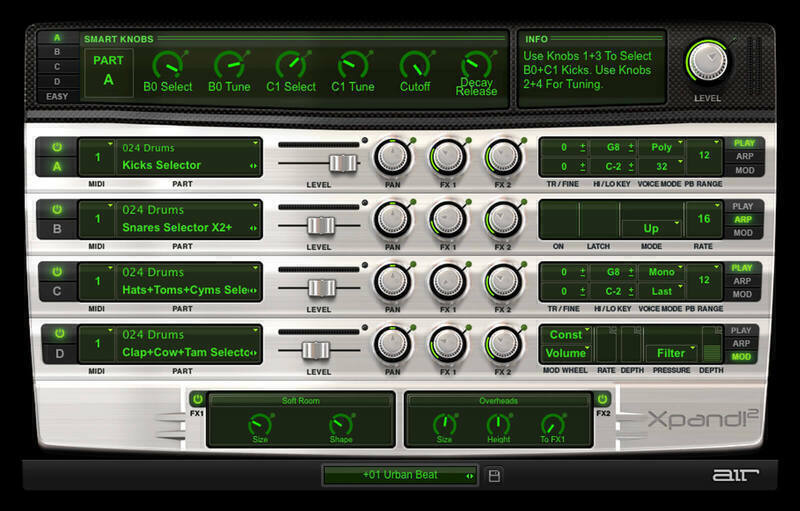The height and width of the screenshot is (511, 800).
Task: Toggle power for part C
Action: click(x=57, y=272)
